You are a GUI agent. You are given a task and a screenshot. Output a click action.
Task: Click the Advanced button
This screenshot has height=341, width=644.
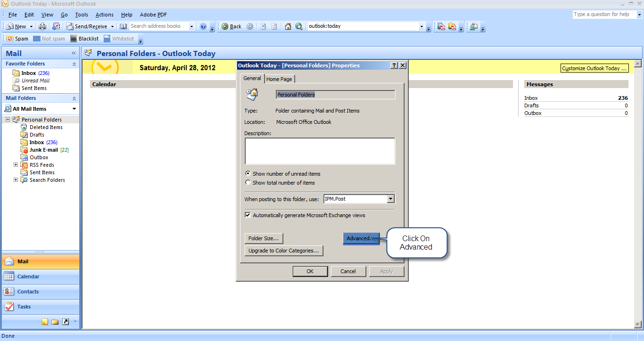(x=361, y=238)
